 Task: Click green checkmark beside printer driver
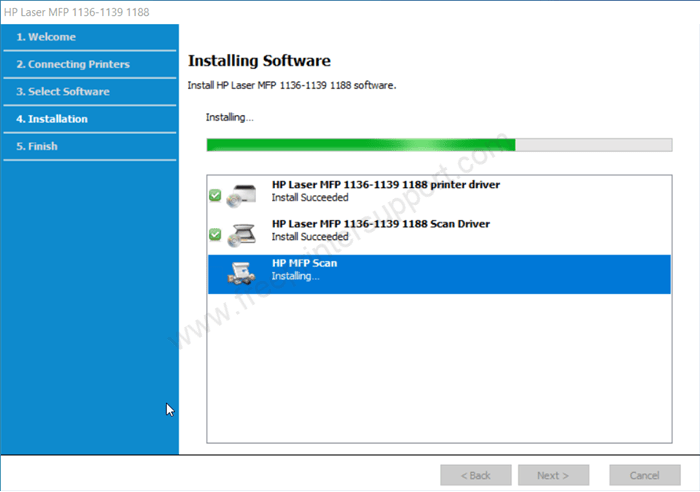[x=215, y=195]
